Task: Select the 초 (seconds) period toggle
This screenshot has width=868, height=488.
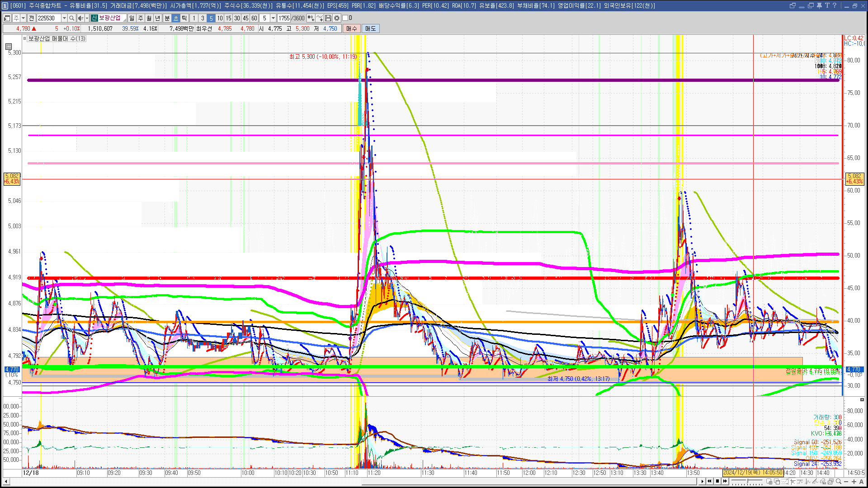Action: [176, 18]
